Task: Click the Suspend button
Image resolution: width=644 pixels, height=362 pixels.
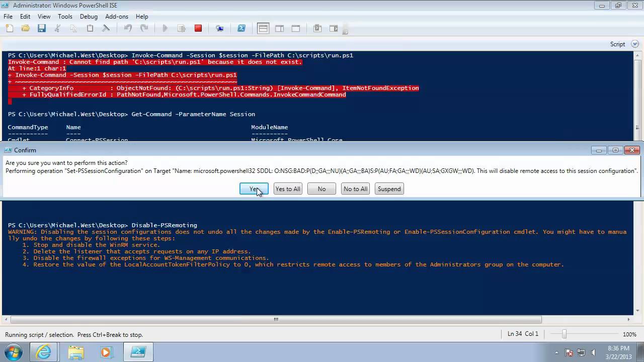Action: coord(389,189)
